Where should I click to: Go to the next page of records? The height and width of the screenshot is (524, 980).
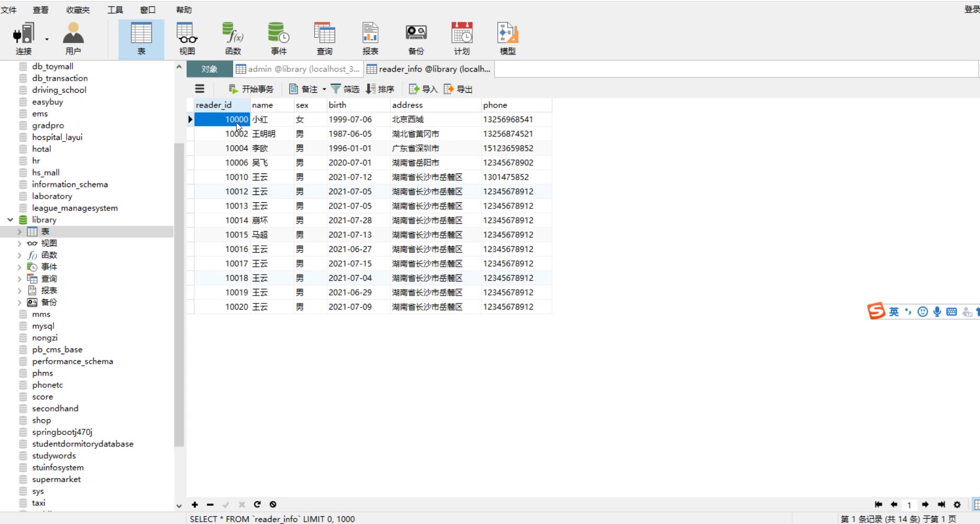[x=926, y=505]
